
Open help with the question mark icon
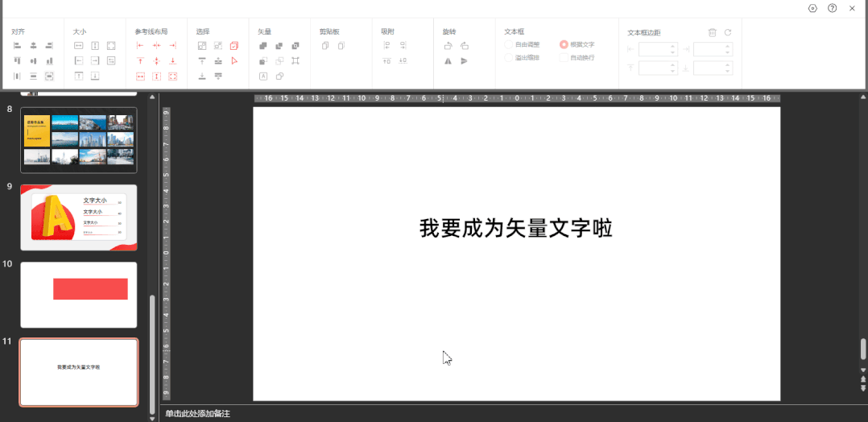pos(832,8)
